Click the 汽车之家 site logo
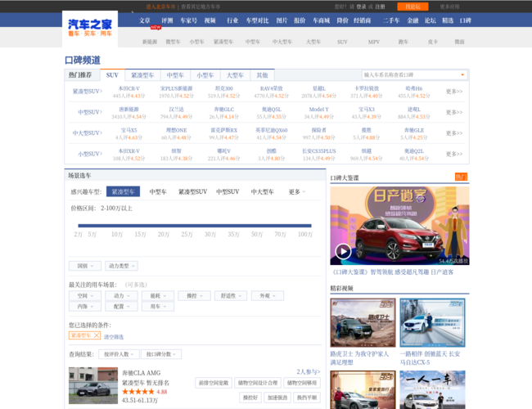Viewport: 532px width, 409px height. pyautogui.click(x=90, y=28)
